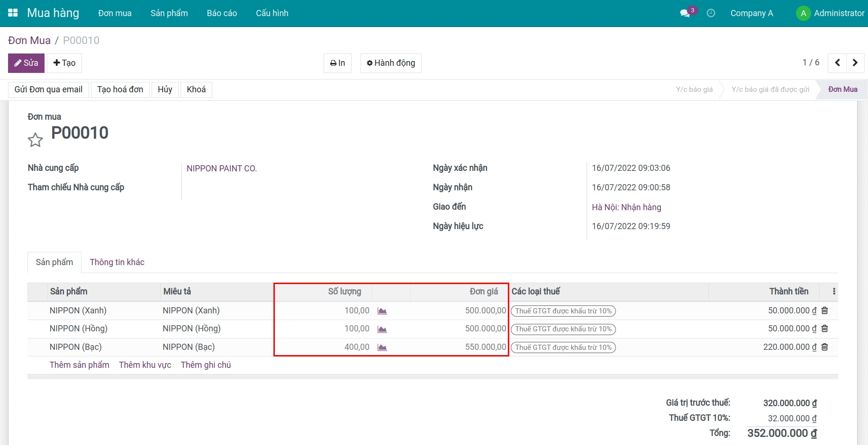
Task: Select the Cấu hình menu
Action: (271, 13)
